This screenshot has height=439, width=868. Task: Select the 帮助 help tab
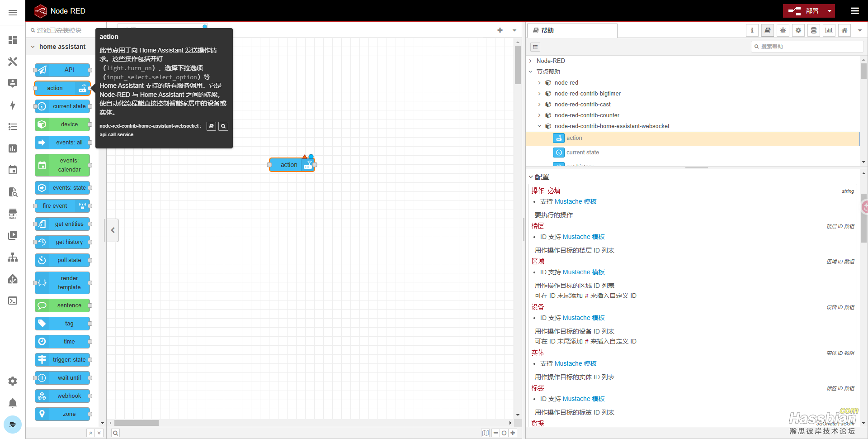point(572,30)
